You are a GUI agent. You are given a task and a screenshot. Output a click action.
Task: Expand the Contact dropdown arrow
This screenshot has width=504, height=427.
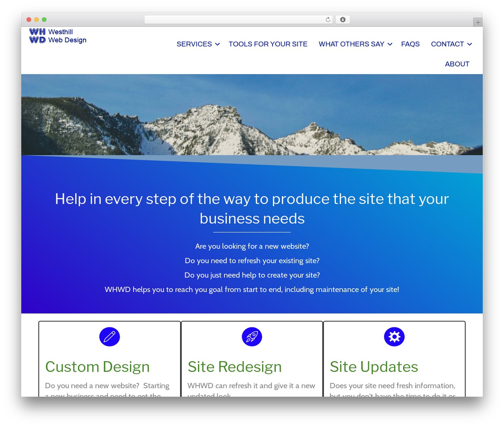[x=469, y=44]
